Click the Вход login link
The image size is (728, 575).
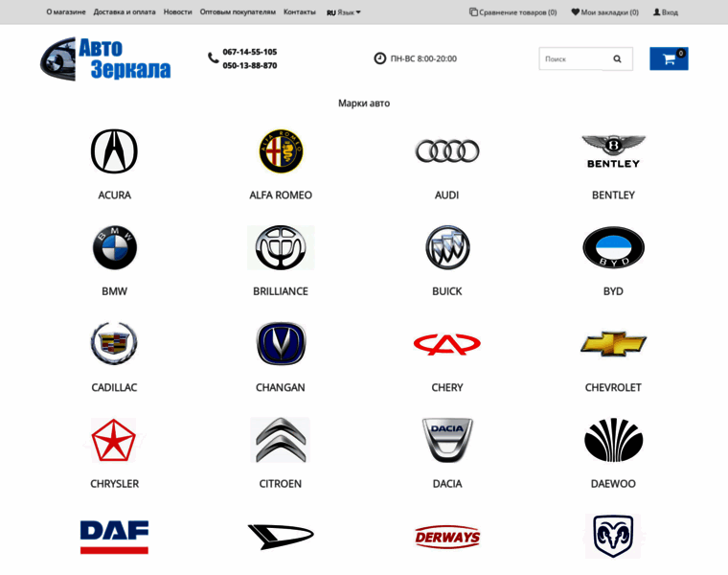point(666,12)
